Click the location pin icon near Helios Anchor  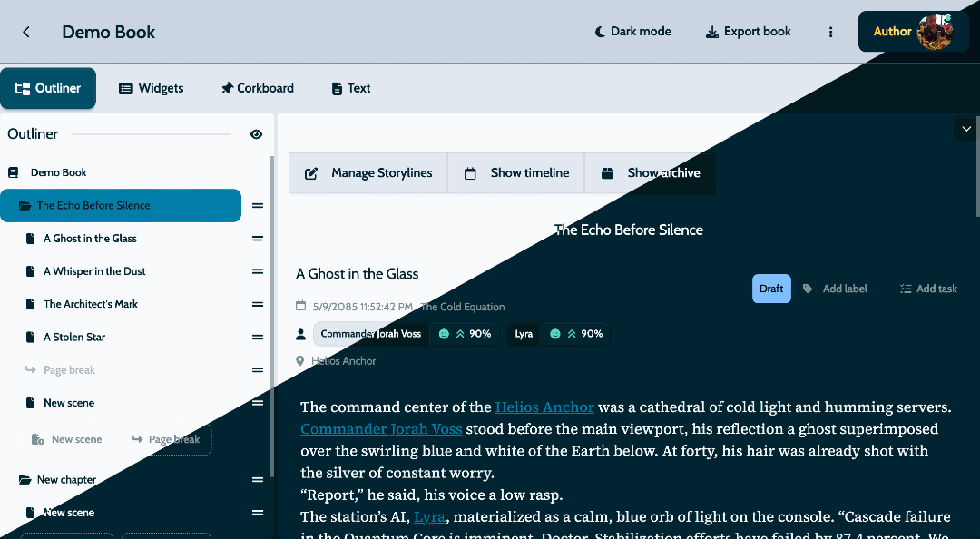(x=300, y=360)
